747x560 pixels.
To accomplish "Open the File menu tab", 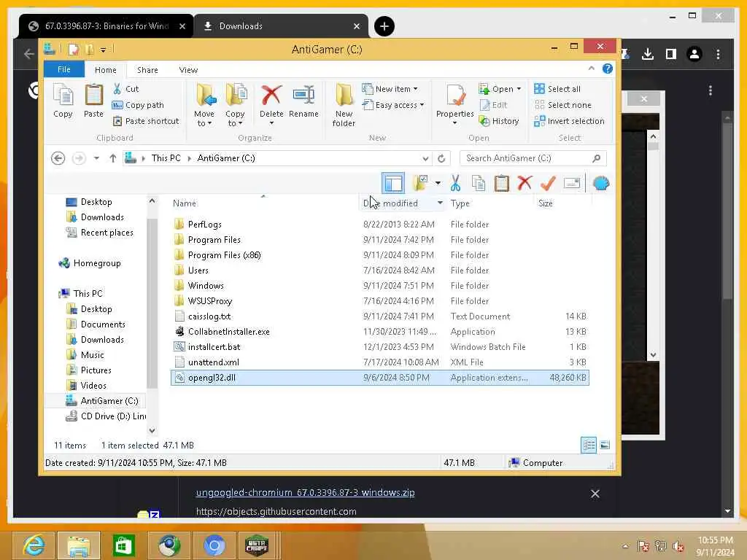I will 64,69.
